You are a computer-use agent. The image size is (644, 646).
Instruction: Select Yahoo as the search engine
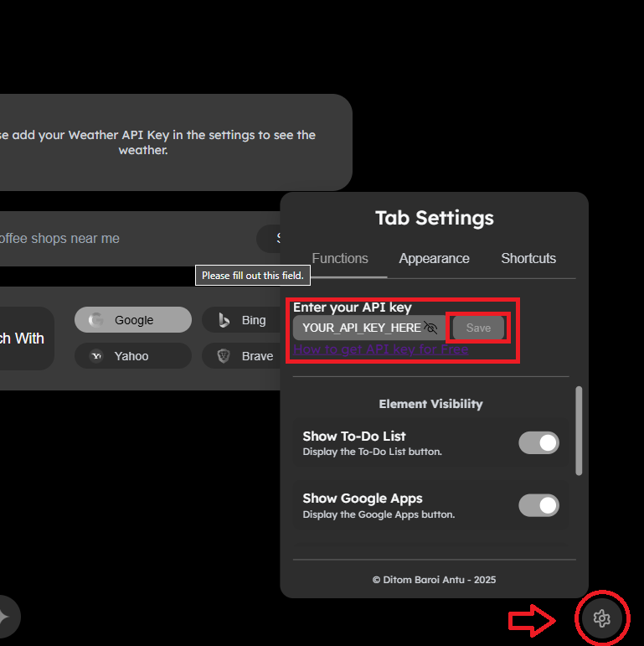coord(133,355)
